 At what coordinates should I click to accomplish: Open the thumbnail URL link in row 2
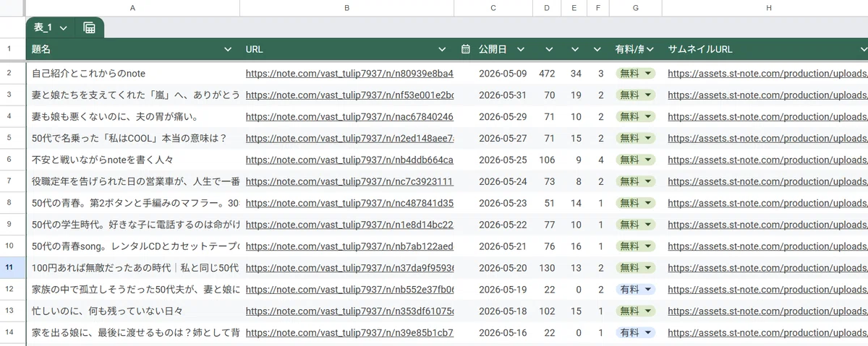pyautogui.click(x=767, y=74)
